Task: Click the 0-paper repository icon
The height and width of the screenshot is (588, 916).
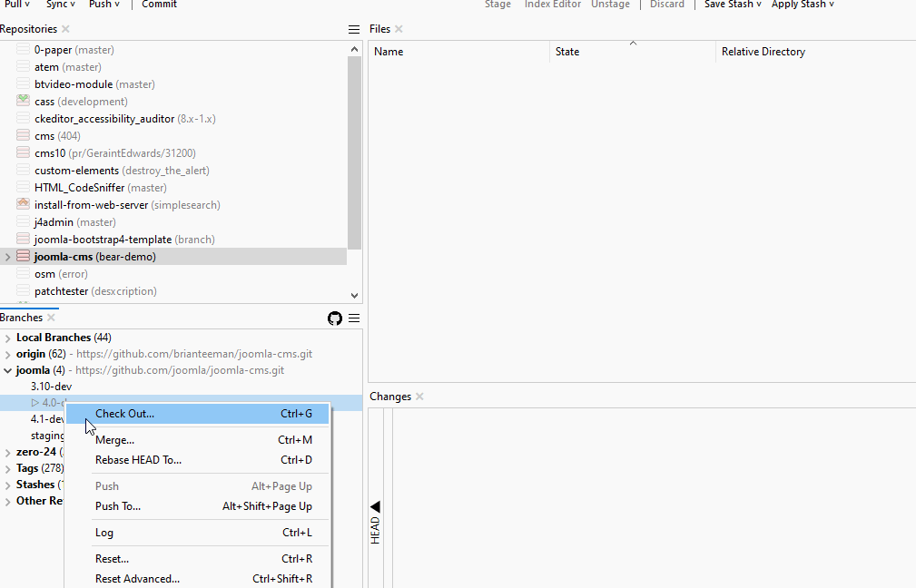Action: pos(23,50)
